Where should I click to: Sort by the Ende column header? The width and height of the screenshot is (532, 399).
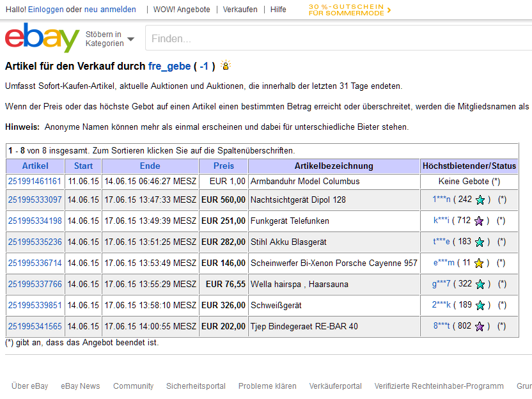click(150, 166)
